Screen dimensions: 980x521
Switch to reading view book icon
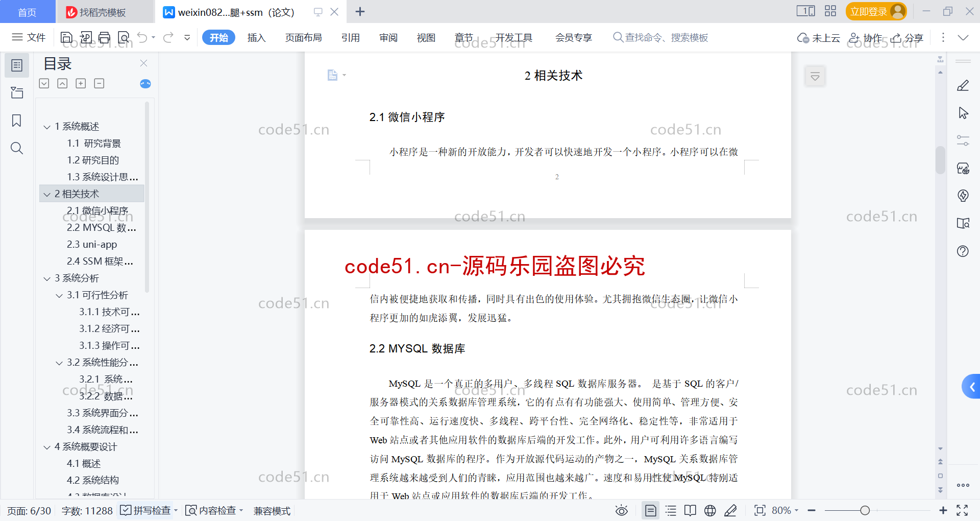(x=690, y=510)
